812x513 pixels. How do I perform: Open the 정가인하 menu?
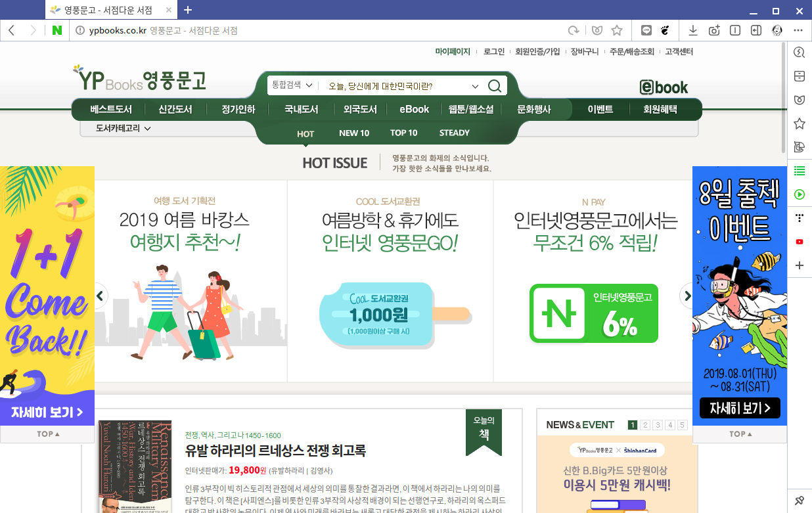coord(238,110)
